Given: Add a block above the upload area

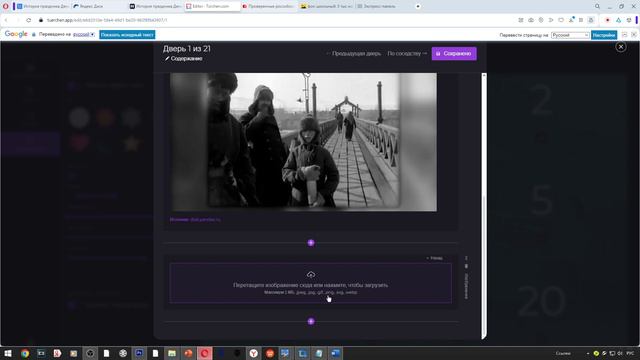Looking at the screenshot, I should click(x=311, y=243).
